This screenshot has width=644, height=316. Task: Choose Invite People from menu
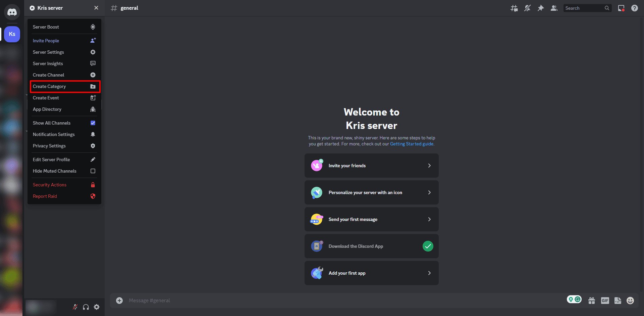(64, 41)
